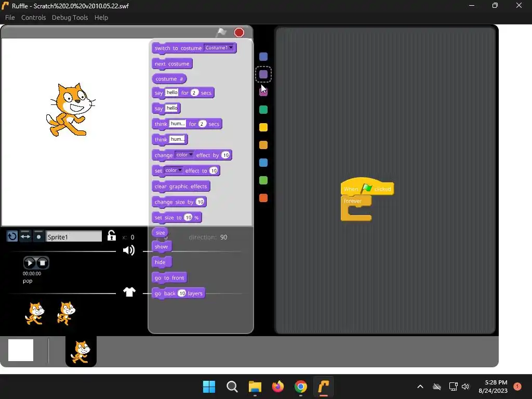Open the Costume1 dropdown in switch block
The height and width of the screenshot is (399, 532).
pos(219,48)
